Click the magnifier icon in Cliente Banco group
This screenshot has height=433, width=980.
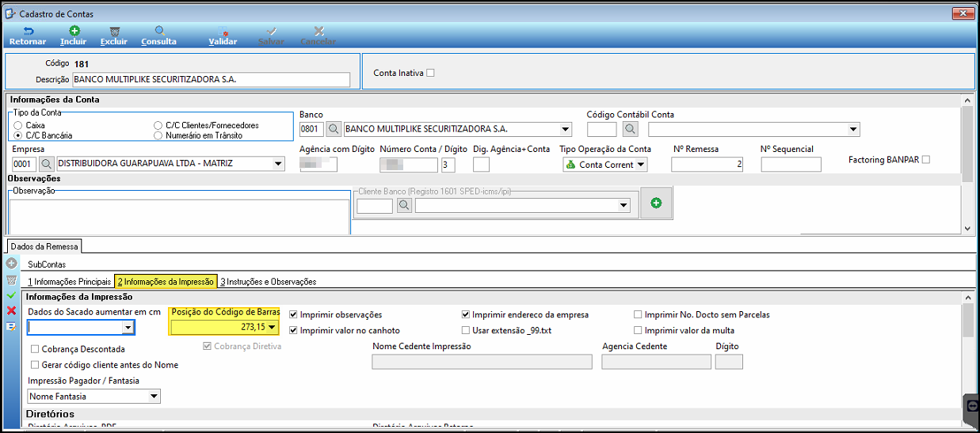pos(404,206)
